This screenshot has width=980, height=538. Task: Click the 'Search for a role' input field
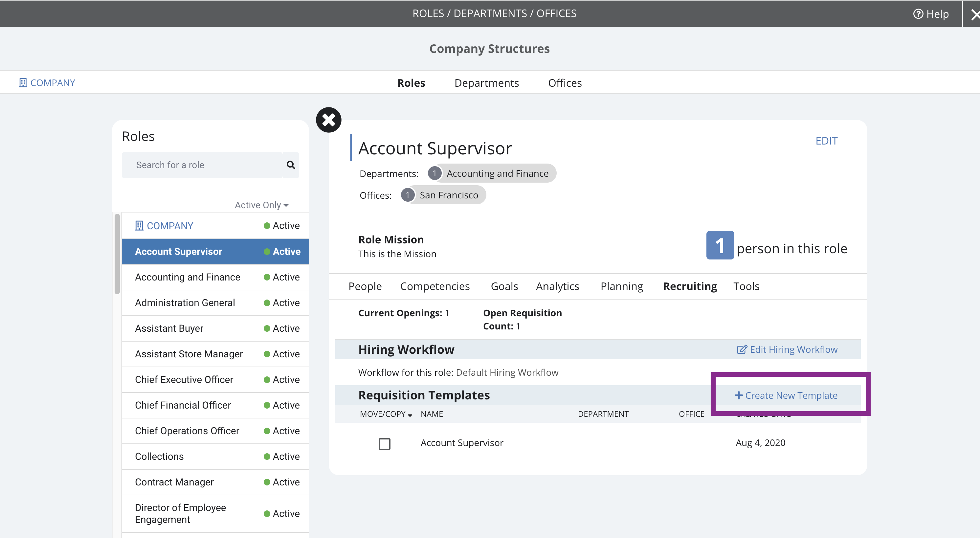tap(202, 165)
